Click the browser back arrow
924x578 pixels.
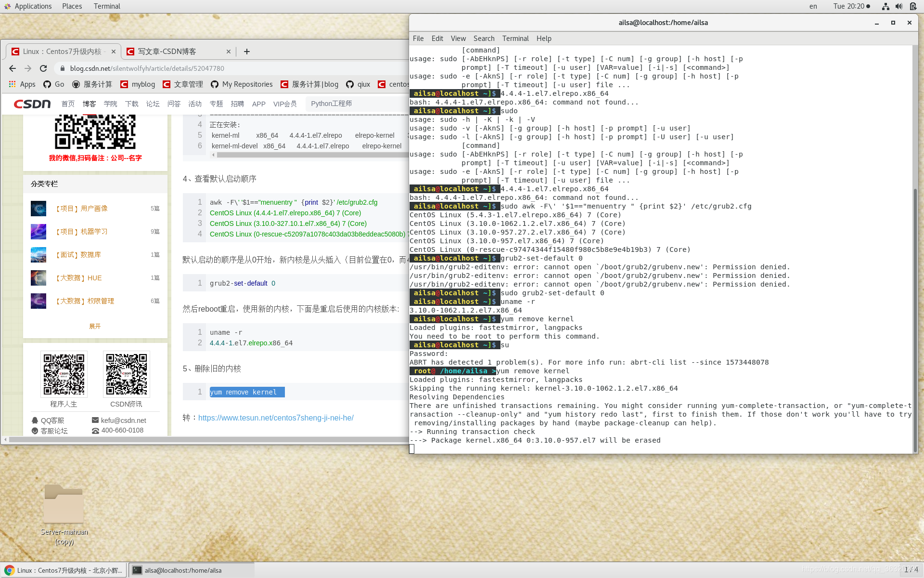pos(13,68)
